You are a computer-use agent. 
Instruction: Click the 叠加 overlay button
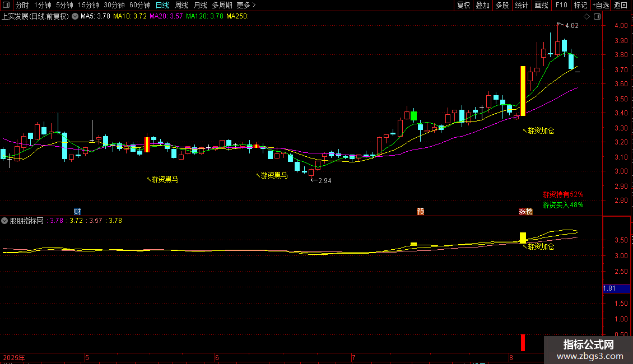pos(483,5)
